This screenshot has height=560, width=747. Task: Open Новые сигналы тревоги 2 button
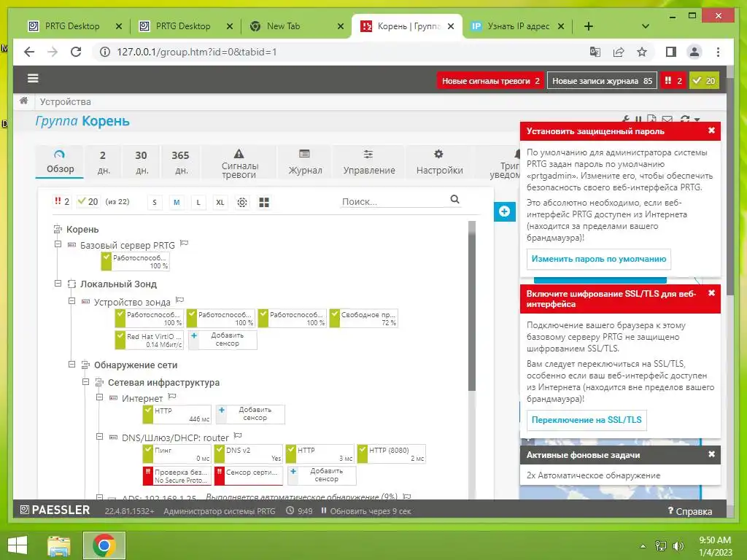[x=490, y=81]
